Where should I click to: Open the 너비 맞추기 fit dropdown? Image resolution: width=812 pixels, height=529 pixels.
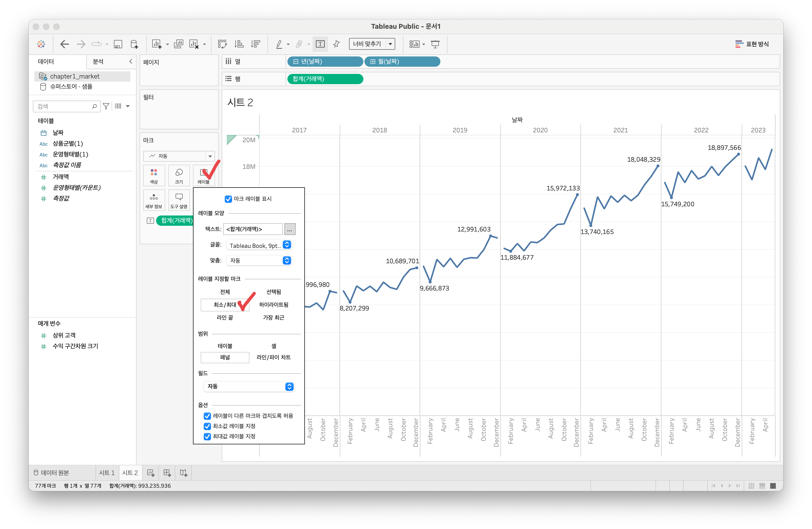point(372,44)
